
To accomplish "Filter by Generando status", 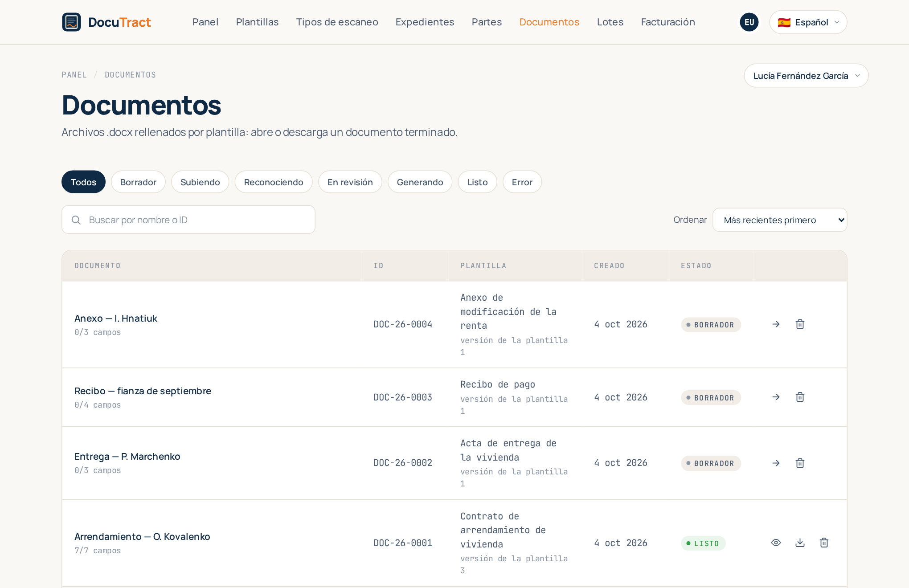I will click(420, 182).
